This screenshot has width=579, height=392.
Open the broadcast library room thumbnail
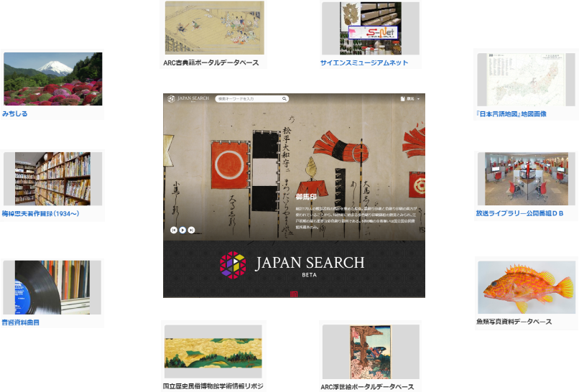527,179
